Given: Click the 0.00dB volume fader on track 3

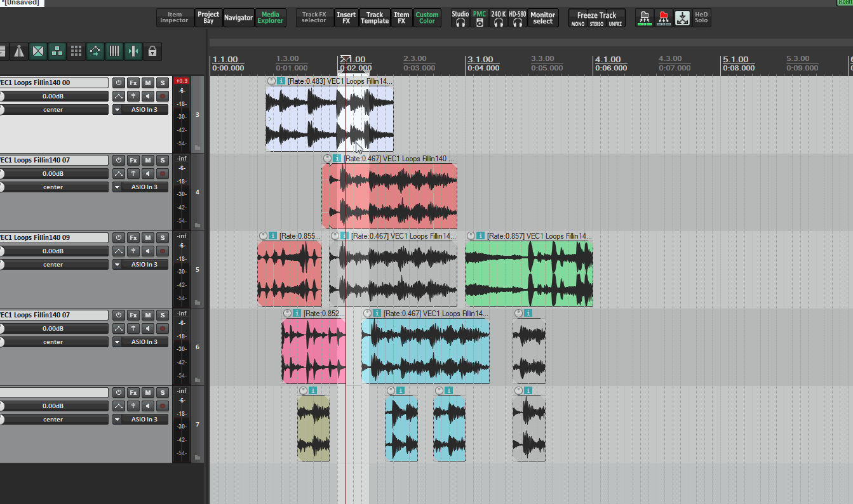Looking at the screenshot, I should [x=53, y=96].
